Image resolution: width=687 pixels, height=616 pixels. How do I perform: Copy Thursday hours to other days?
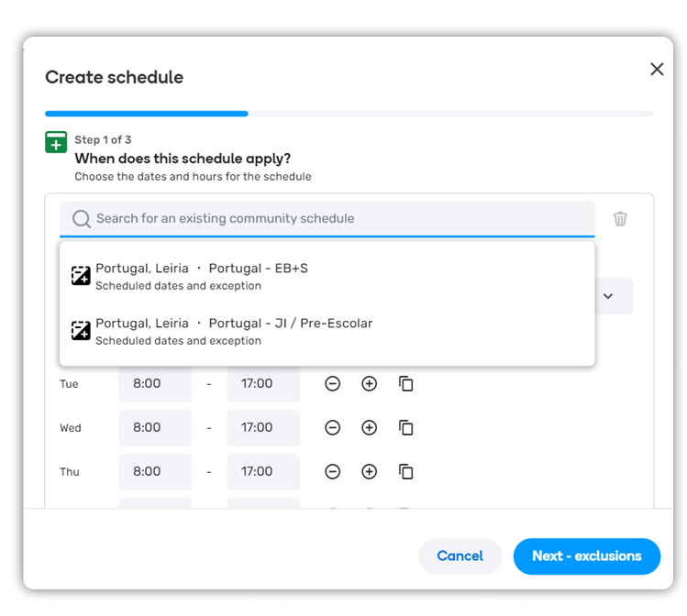point(406,471)
